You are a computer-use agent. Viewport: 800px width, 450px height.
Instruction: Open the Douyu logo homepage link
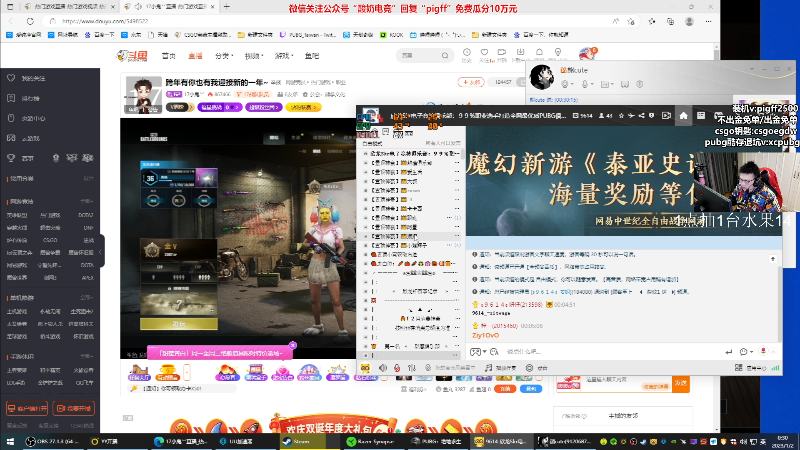[132, 56]
